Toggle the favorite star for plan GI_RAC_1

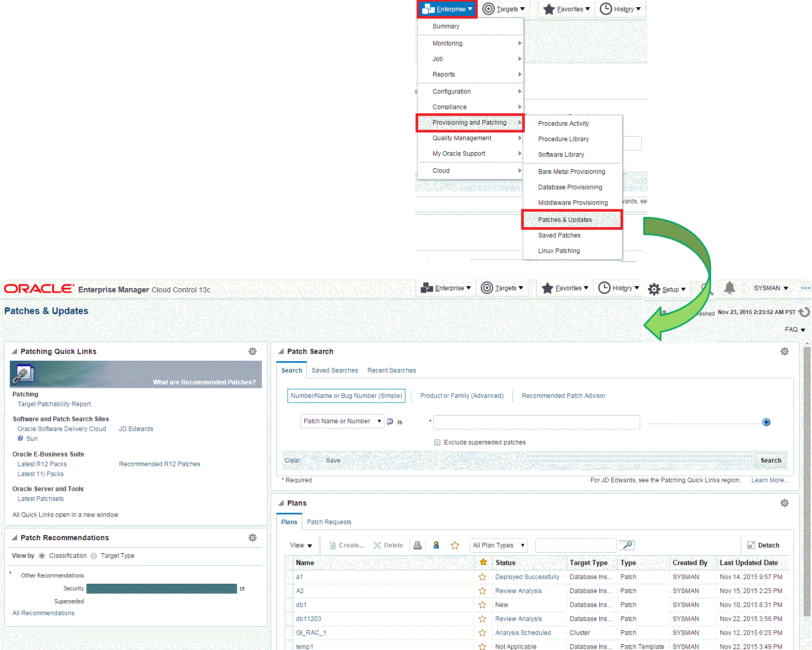(x=482, y=633)
